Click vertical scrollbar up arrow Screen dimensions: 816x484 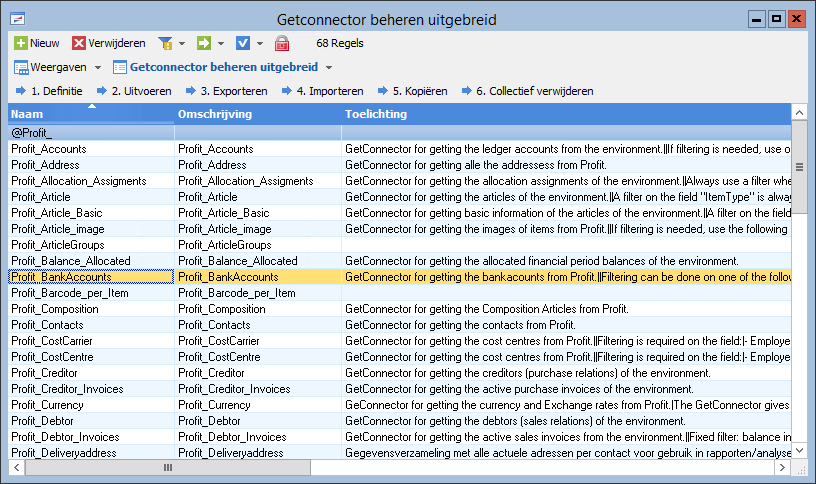(x=799, y=112)
